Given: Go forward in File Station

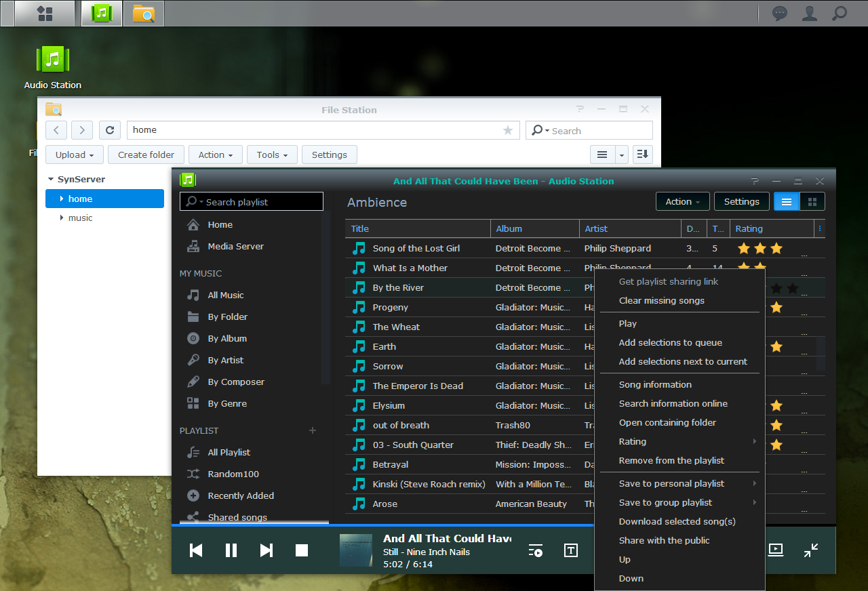Looking at the screenshot, I should click(82, 130).
